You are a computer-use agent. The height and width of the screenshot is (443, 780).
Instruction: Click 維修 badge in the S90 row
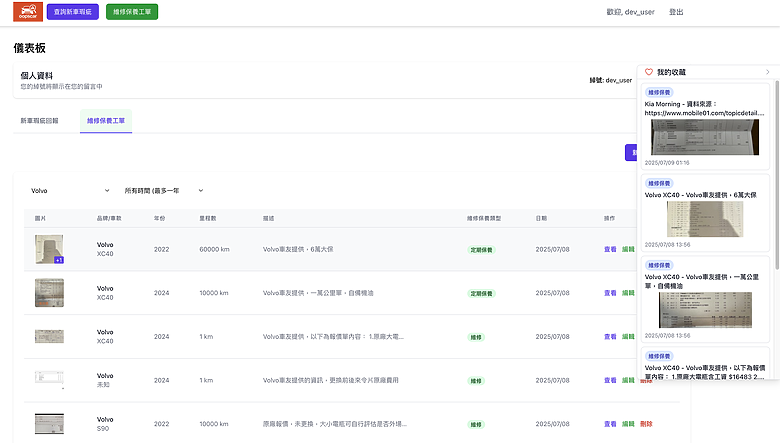tap(476, 425)
